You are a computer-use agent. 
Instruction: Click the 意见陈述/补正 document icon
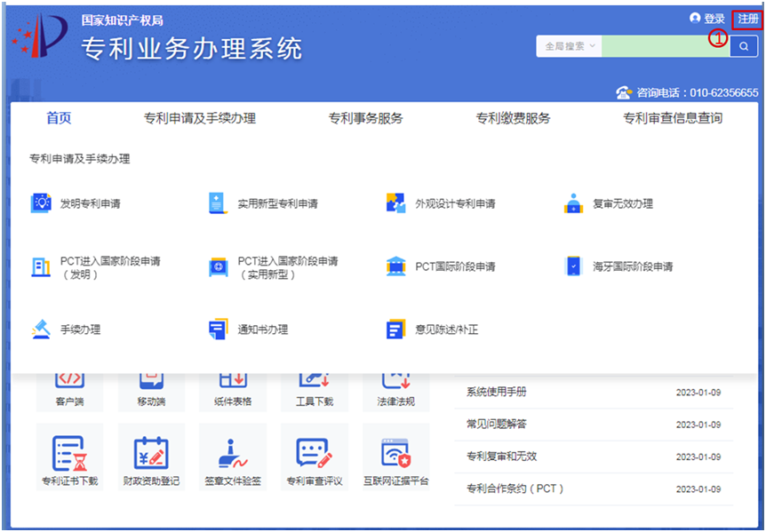pyautogui.click(x=395, y=330)
